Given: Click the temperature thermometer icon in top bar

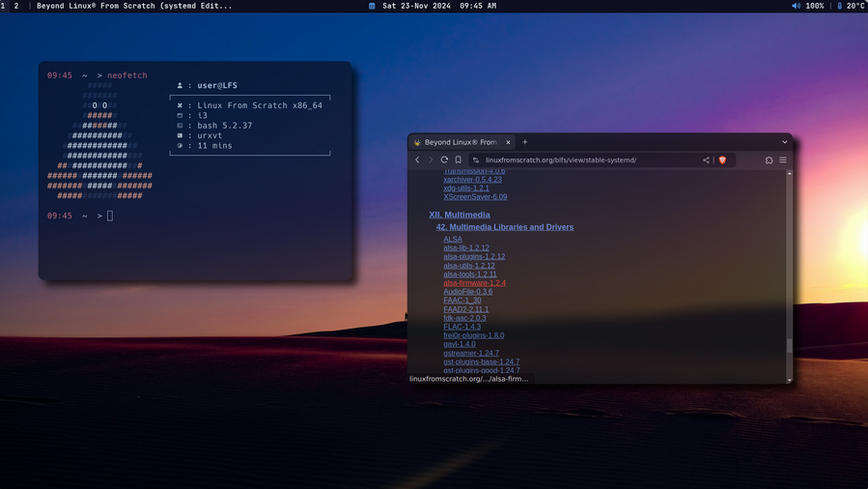Looking at the screenshot, I should point(839,6).
